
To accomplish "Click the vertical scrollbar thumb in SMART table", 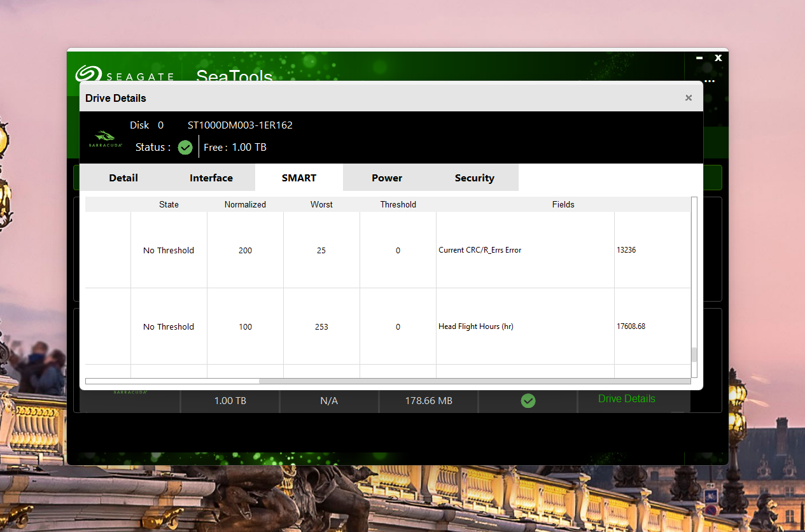I will point(694,354).
